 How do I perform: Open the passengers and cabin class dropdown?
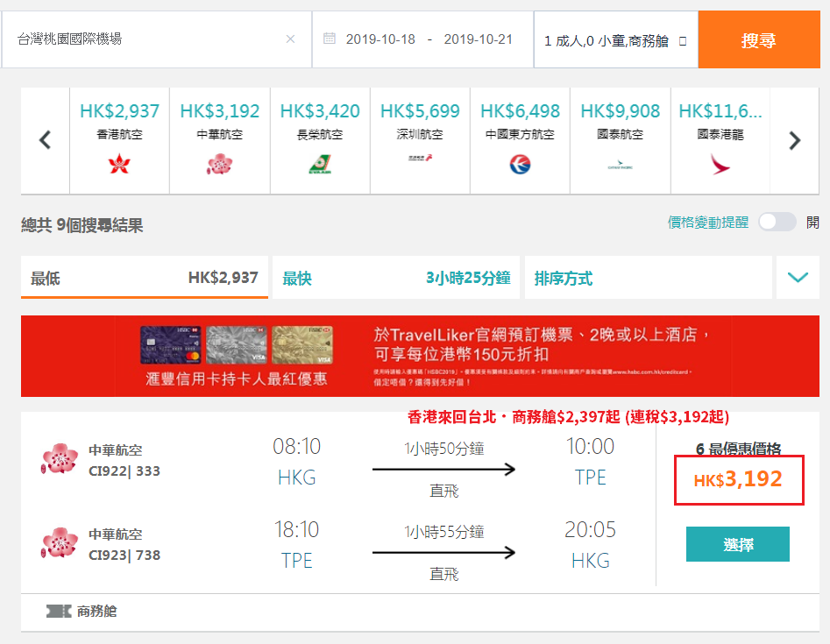pyautogui.click(x=615, y=40)
